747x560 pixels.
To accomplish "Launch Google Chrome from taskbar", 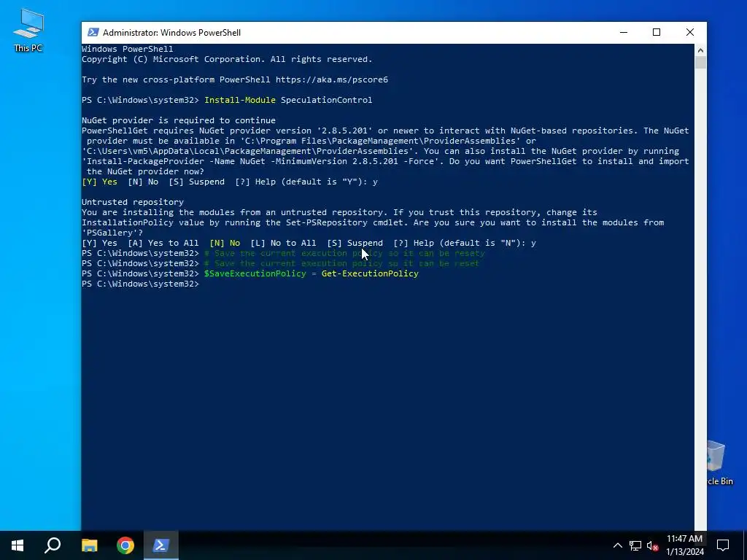I will (x=125, y=545).
